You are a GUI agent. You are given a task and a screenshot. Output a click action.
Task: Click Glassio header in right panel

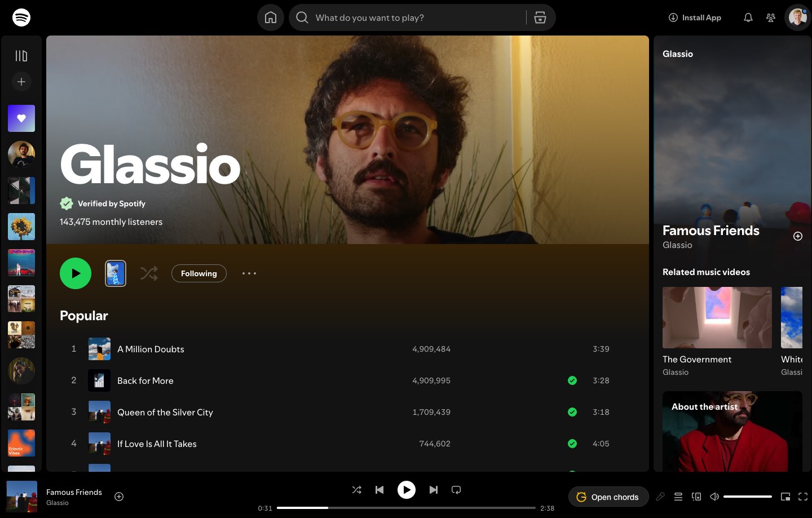tap(678, 54)
